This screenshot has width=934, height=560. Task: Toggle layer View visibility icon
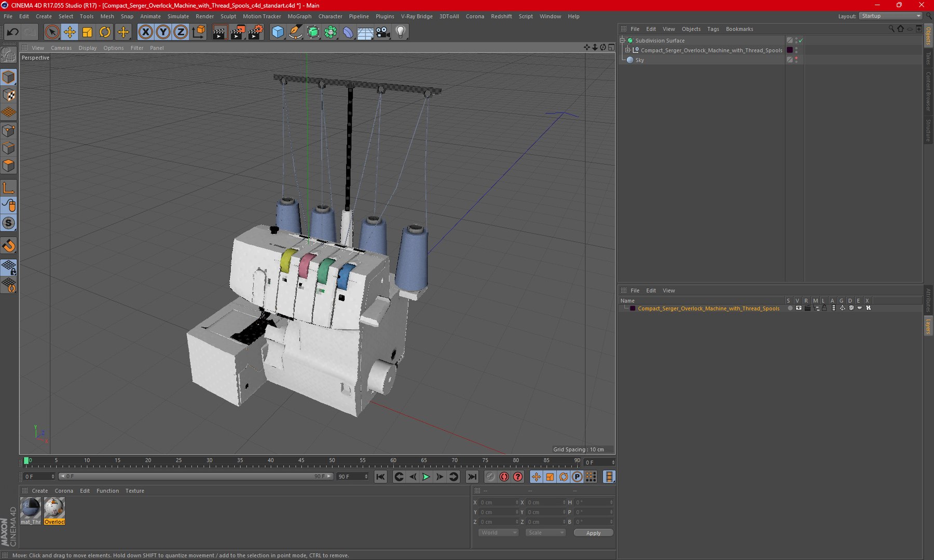799,308
